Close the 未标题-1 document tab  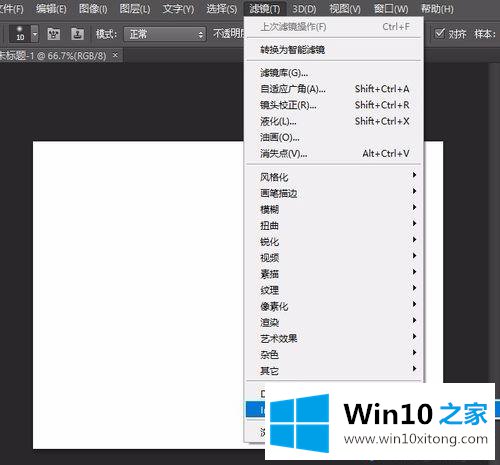[x=115, y=55]
